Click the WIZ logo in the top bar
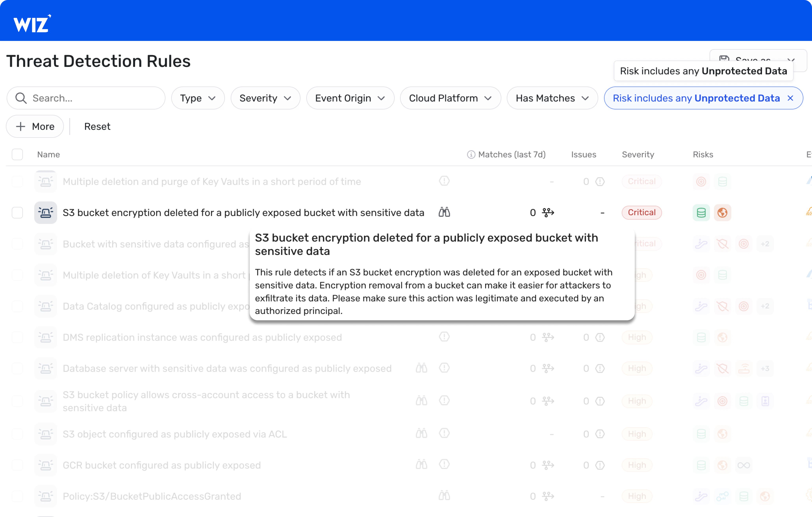The width and height of the screenshot is (812, 517). [31, 23]
